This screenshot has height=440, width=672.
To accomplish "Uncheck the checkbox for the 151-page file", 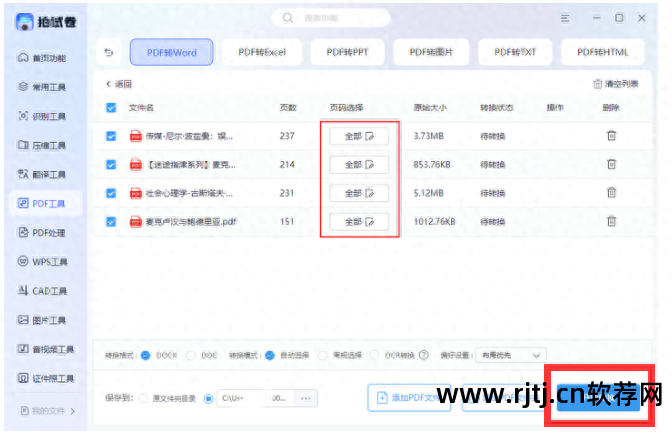I will 111,221.
